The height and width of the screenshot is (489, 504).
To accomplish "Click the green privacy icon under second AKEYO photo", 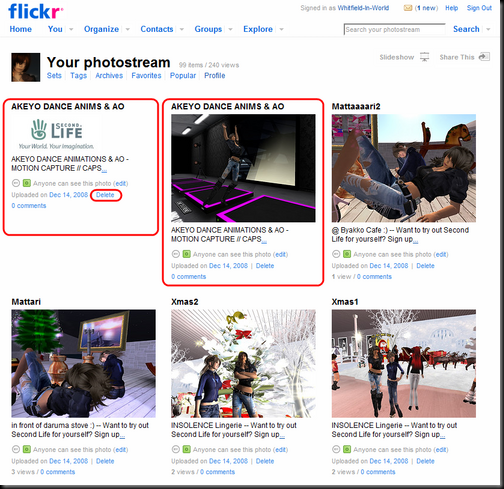I will [187, 254].
